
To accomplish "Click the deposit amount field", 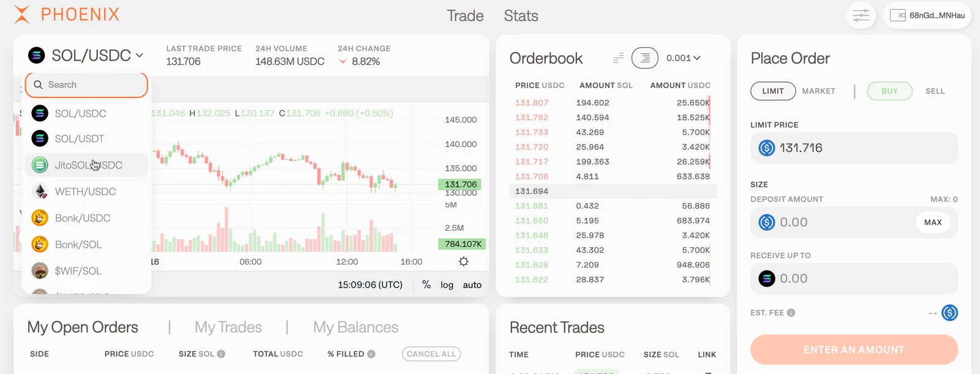I will coord(854,222).
